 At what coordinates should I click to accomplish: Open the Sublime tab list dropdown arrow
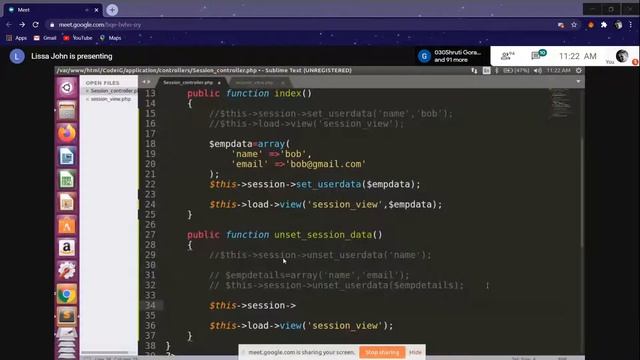pos(578,82)
